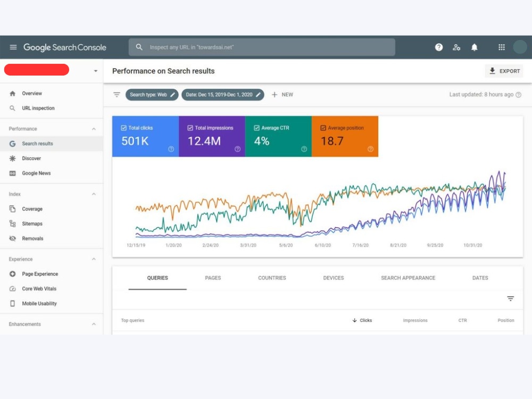Select the purple Total impressions card
Image resolution: width=532 pixels, height=399 pixels.
point(212,136)
